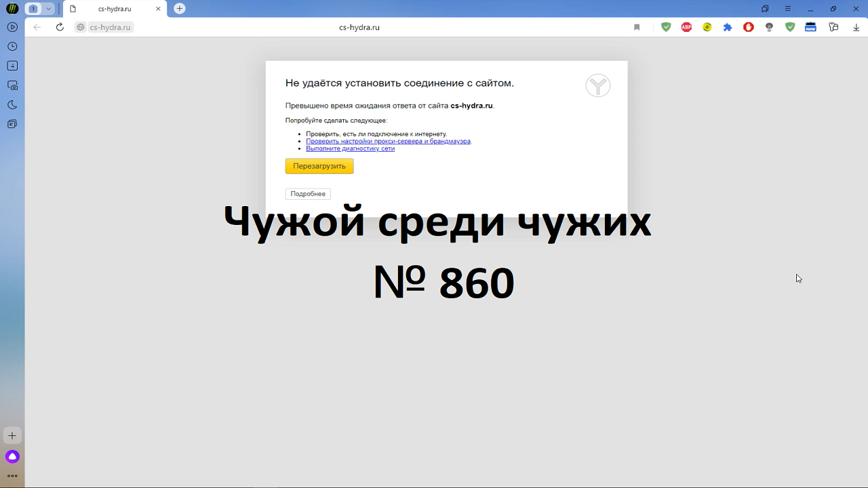Open Проверить настройки прокси-сервера и брандмауэра link
The height and width of the screenshot is (488, 868).
(x=389, y=141)
